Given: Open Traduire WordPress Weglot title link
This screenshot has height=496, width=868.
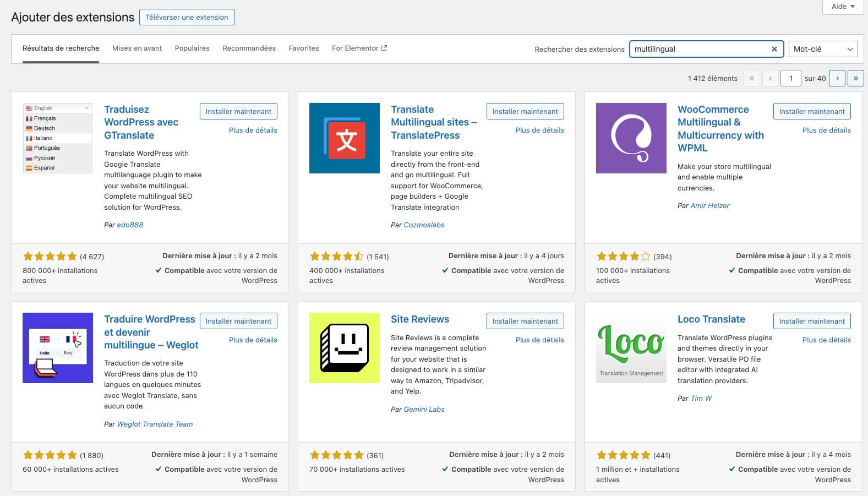Looking at the screenshot, I should [x=151, y=332].
